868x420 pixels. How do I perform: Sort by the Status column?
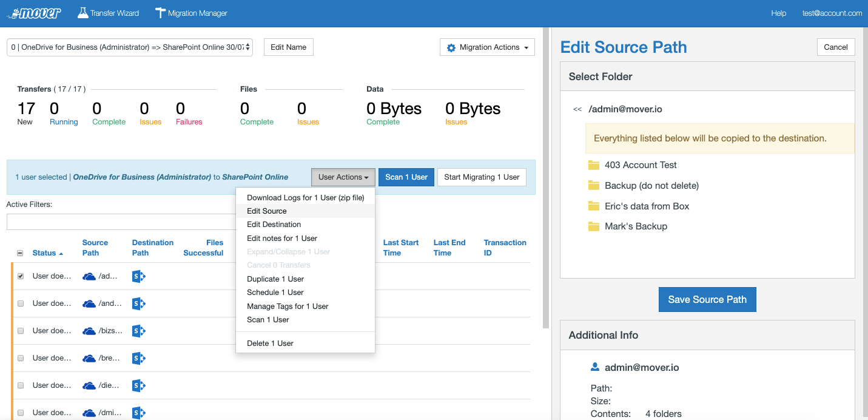(48, 253)
